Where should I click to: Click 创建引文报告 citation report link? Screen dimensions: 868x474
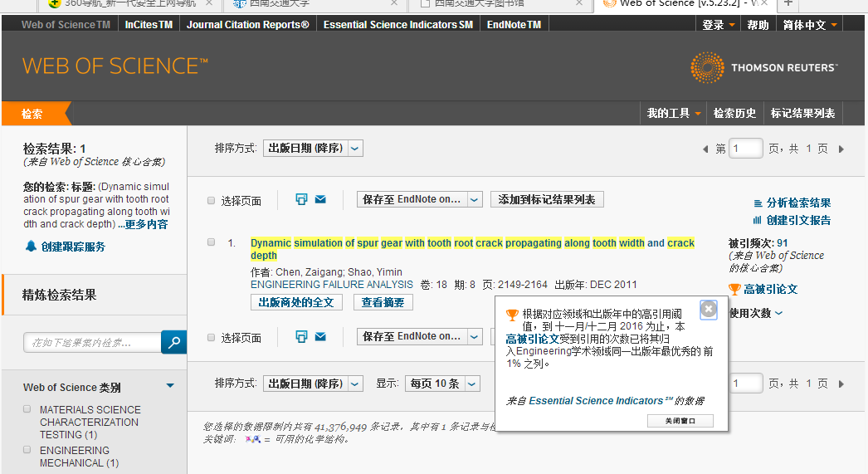798,220
